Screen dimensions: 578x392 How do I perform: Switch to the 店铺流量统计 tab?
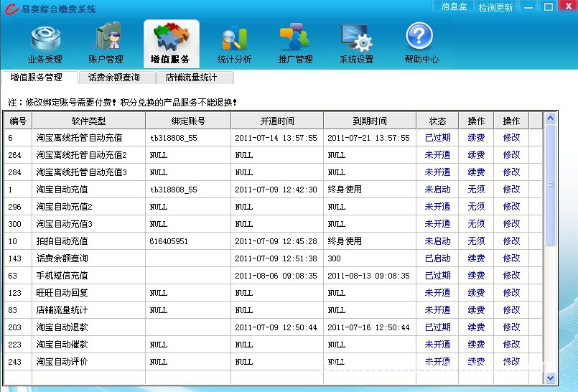click(x=194, y=78)
